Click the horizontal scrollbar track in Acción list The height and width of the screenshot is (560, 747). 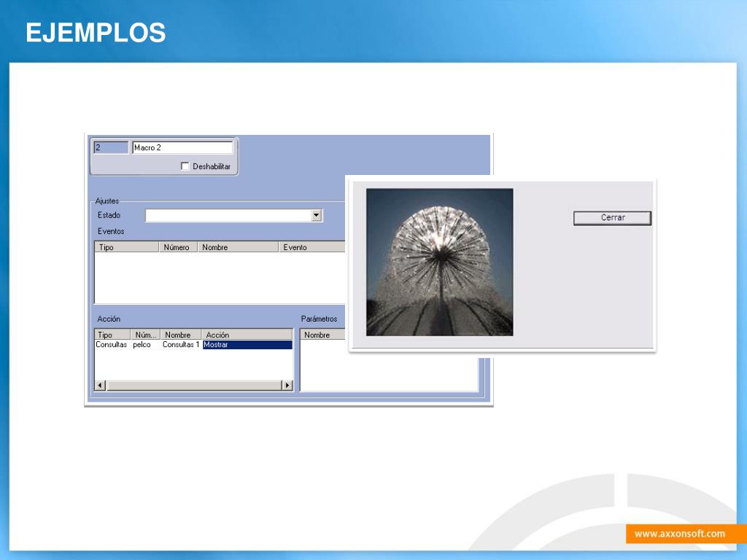194,385
